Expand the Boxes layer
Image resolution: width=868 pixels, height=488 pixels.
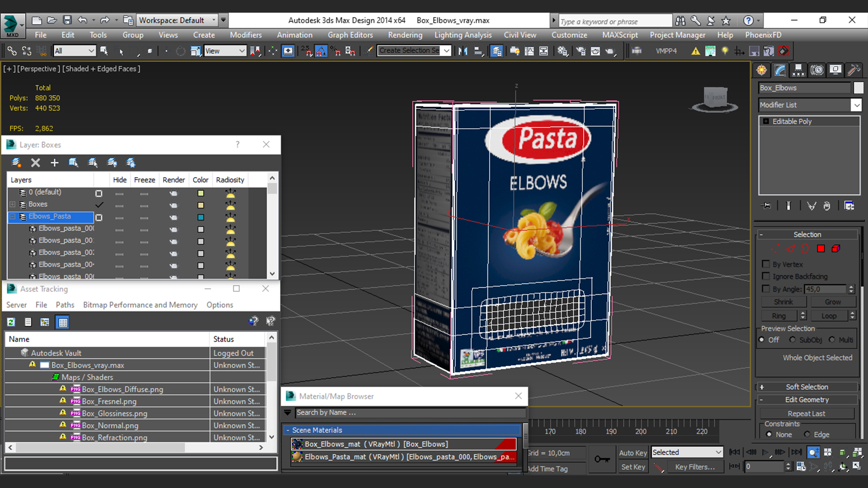pos(13,204)
